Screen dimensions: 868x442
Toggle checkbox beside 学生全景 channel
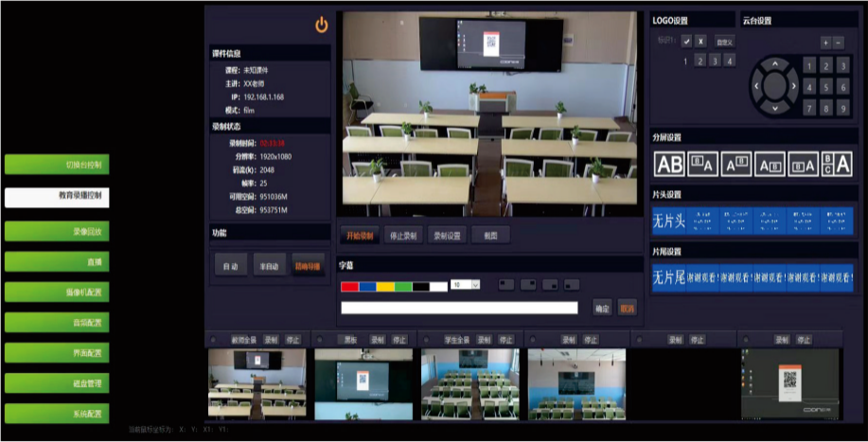(x=427, y=339)
